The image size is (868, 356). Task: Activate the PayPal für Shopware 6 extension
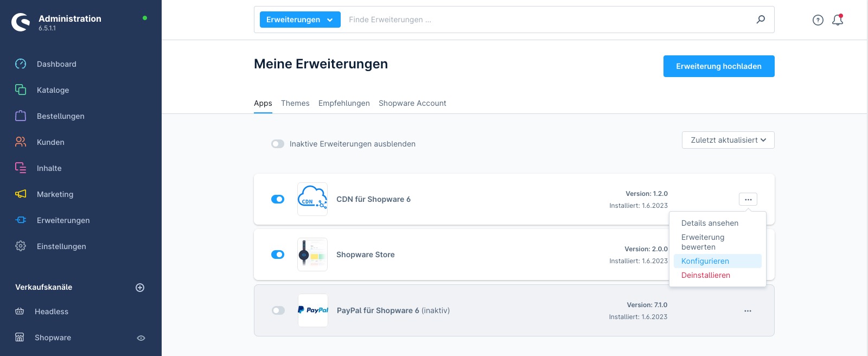[278, 310]
